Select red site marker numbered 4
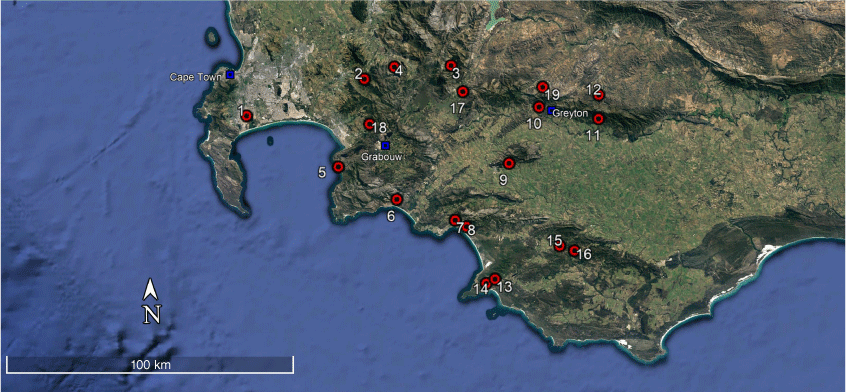Viewport: 846px width, 392px height. [x=394, y=67]
